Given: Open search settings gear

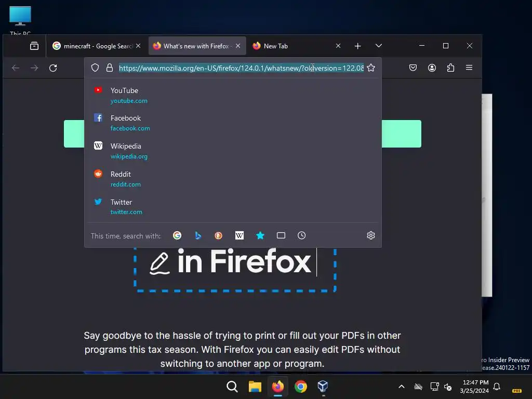Looking at the screenshot, I should [x=371, y=235].
